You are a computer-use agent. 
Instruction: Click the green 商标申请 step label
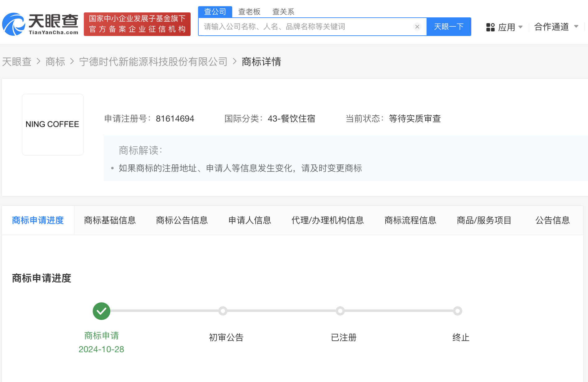[102, 335]
